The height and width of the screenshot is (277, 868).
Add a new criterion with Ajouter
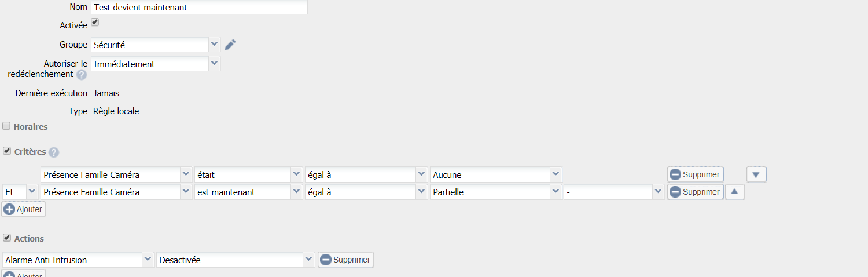[x=24, y=209]
